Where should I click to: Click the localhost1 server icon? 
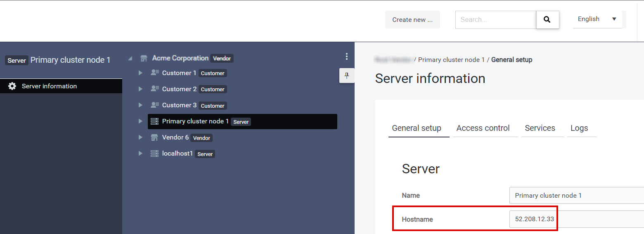coord(155,154)
